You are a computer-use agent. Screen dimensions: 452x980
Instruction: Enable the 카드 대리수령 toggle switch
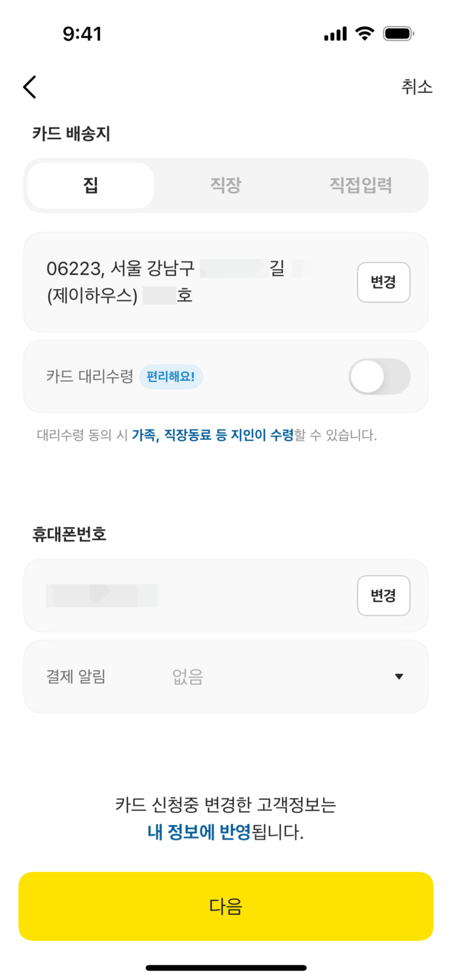pyautogui.click(x=379, y=377)
